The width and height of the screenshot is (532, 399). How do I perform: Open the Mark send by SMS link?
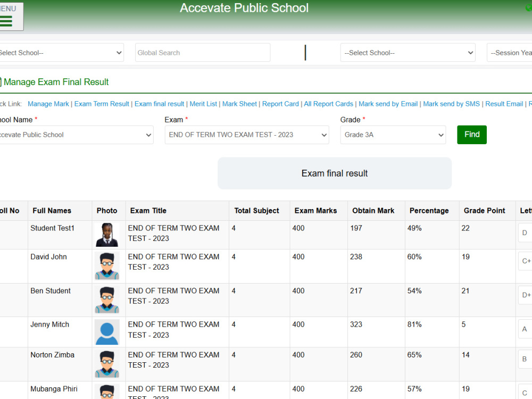(451, 104)
